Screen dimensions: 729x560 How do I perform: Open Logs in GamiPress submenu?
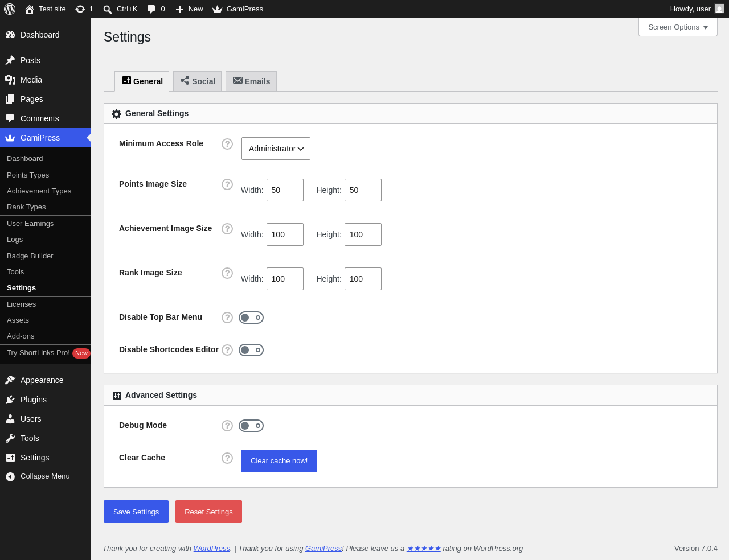tap(46, 240)
